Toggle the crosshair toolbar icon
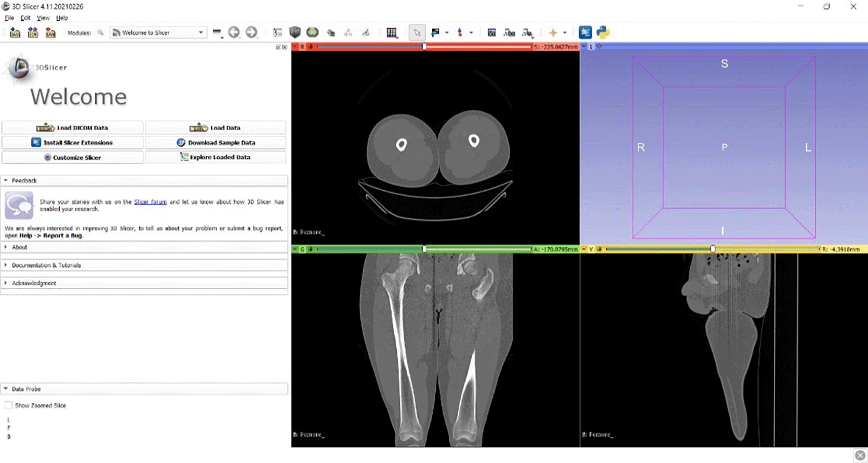The image size is (868, 463). 553,33
